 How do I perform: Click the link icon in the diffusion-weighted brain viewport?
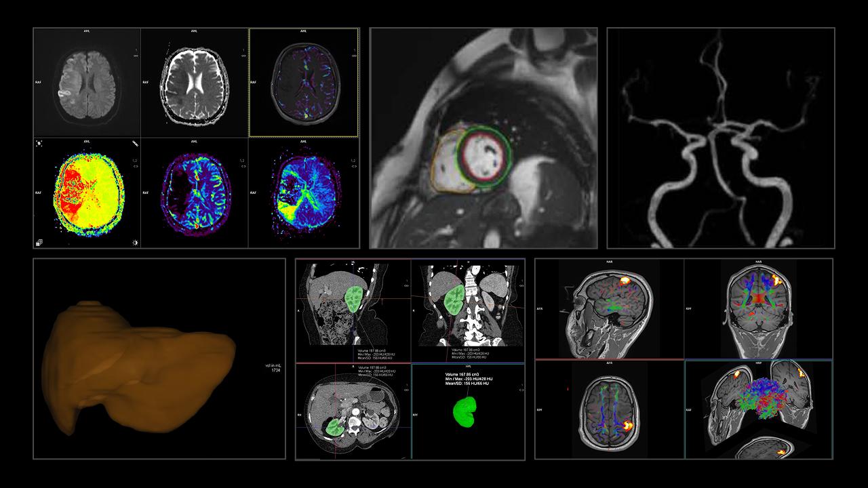pos(136,56)
